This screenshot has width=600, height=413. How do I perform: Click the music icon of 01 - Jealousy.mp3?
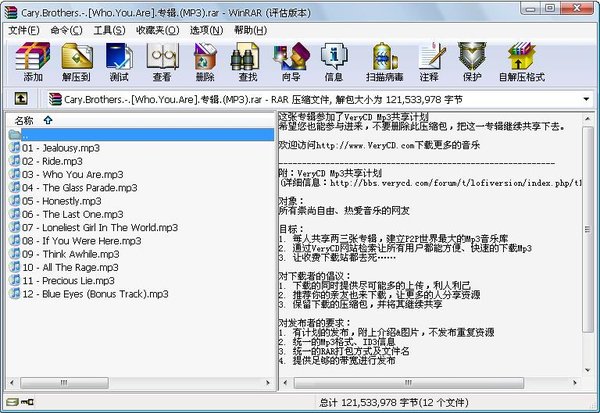[x=15, y=147]
